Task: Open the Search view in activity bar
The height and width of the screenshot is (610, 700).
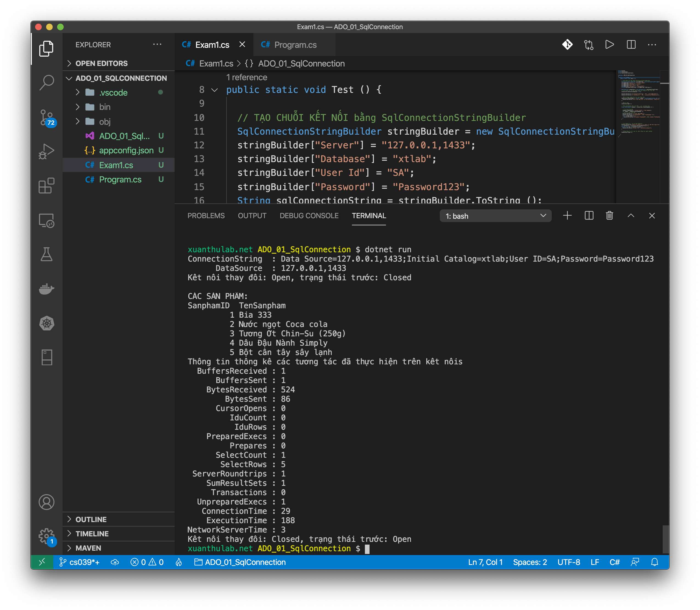Action: click(47, 83)
